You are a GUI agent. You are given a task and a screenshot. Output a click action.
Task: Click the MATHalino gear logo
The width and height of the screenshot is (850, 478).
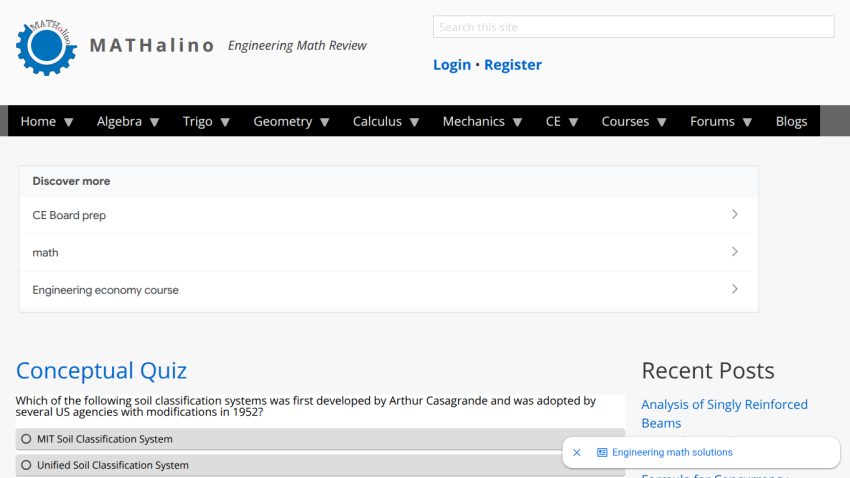pos(46,47)
